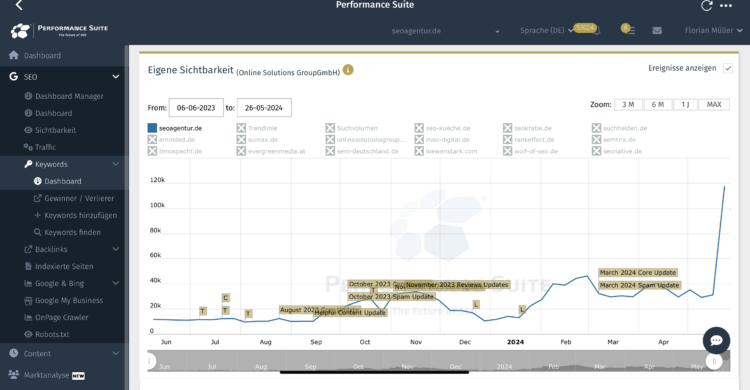Click the back arrow icon
The width and height of the screenshot is (750, 390).
click(19, 5)
